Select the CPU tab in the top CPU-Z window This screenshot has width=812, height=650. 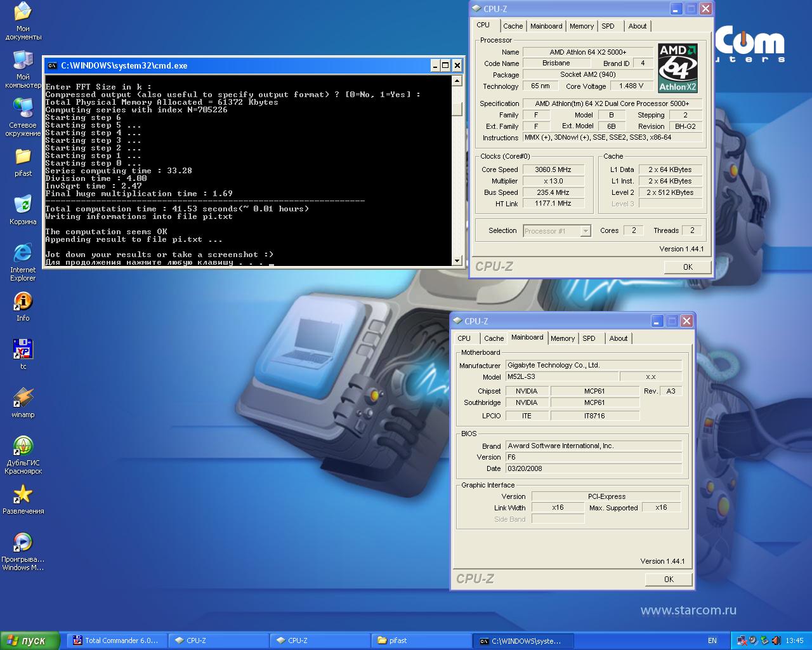pyautogui.click(x=483, y=25)
